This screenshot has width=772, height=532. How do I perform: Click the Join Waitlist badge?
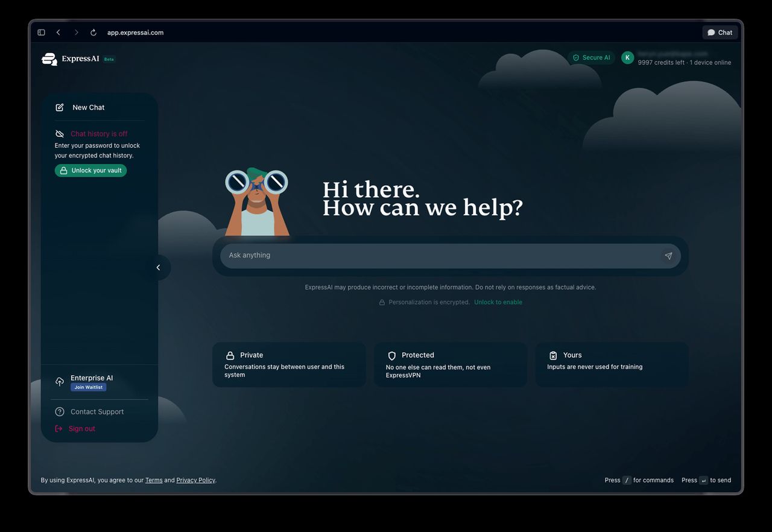click(x=89, y=387)
